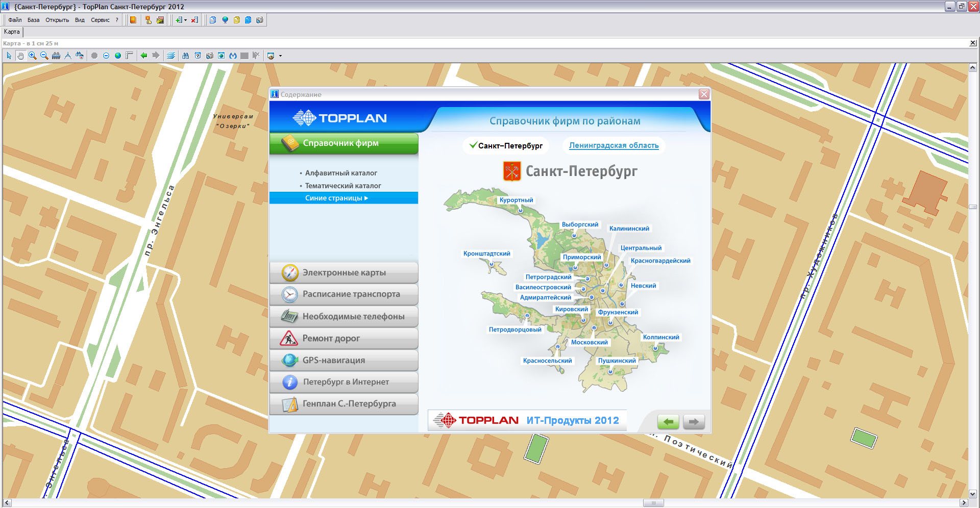Choose the zoom out magnifier tool
Screen dimensions: 980x508
tap(44, 56)
